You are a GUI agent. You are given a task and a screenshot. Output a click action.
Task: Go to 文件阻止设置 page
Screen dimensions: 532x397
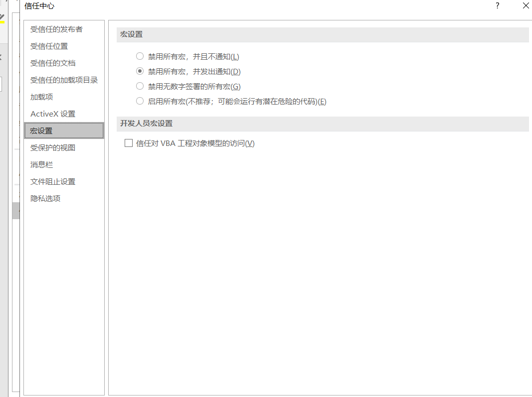click(53, 182)
